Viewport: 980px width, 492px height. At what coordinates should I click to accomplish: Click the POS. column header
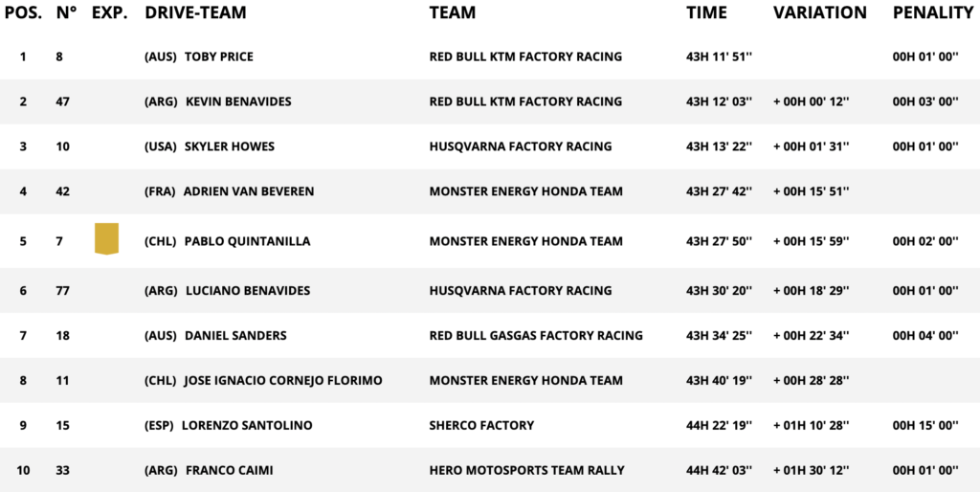pos(24,13)
